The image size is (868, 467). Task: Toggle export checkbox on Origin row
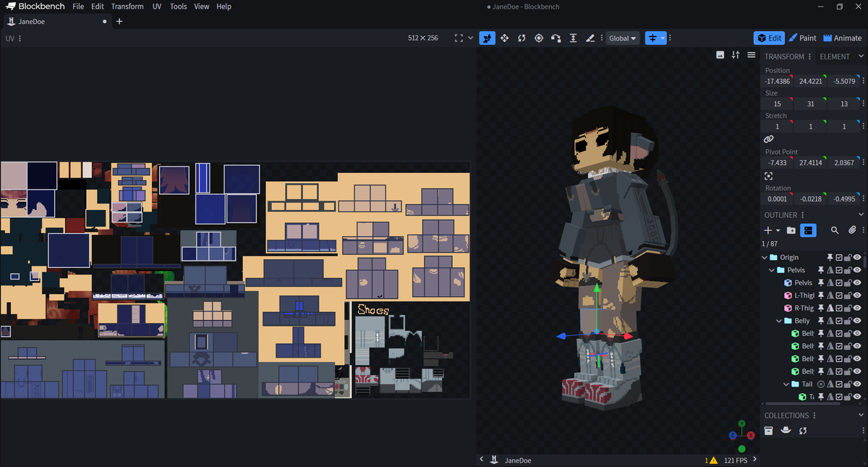point(840,257)
